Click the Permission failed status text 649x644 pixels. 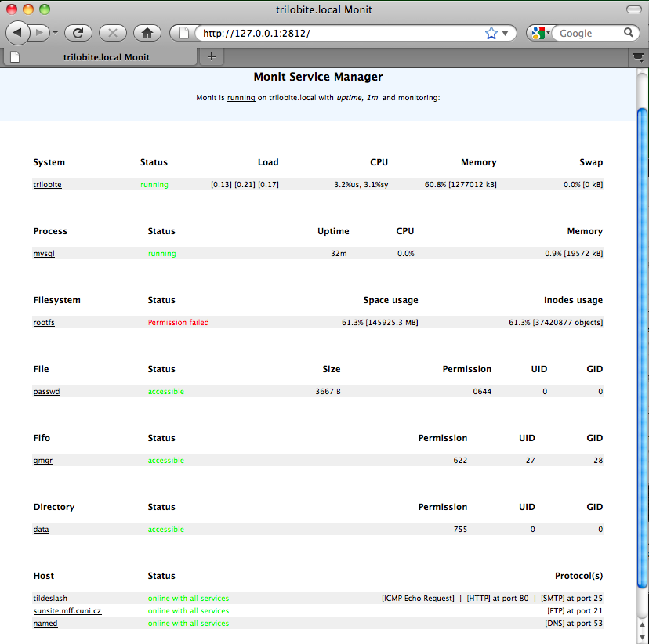tap(179, 322)
